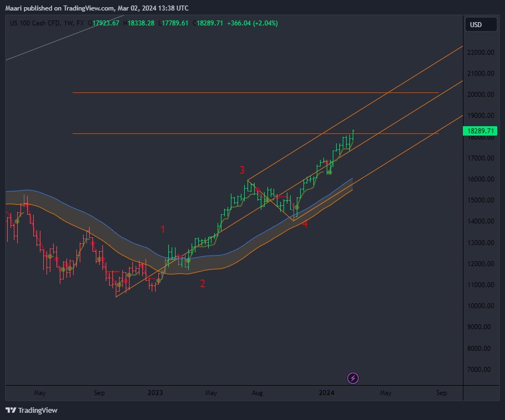Click the 2023 label on time axis
Screen dimensions: 505x420
coord(155,393)
